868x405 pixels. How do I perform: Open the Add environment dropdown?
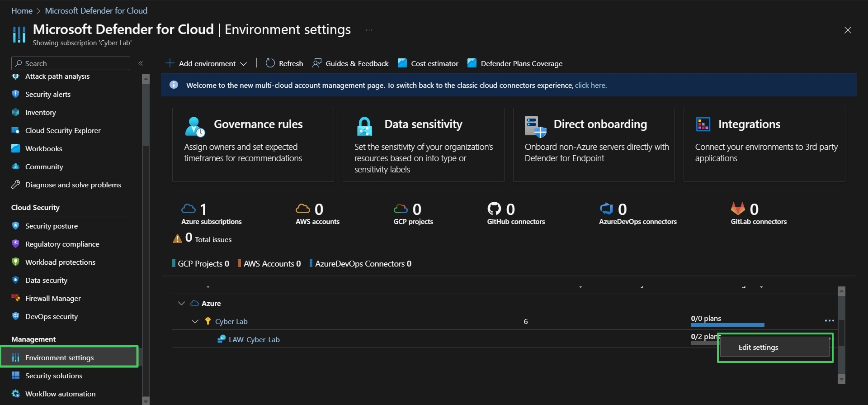click(206, 63)
